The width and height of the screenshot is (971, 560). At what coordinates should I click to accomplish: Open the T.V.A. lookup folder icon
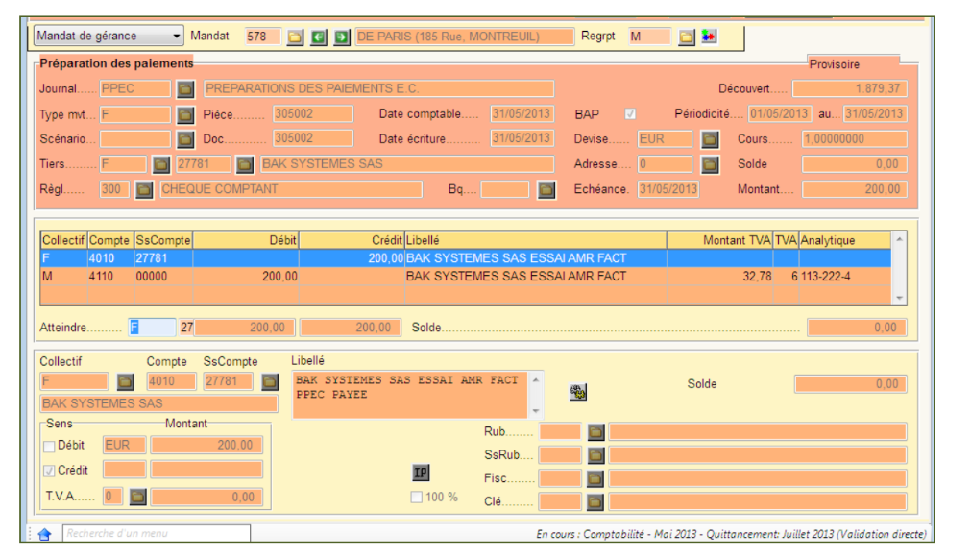click(138, 497)
